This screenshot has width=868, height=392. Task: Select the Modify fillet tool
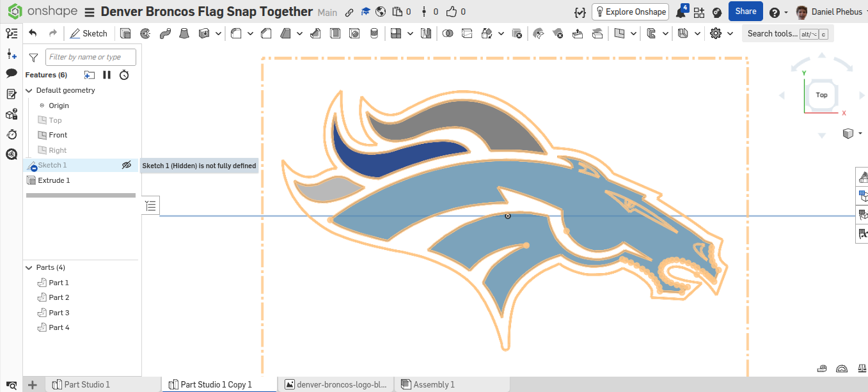(539, 33)
